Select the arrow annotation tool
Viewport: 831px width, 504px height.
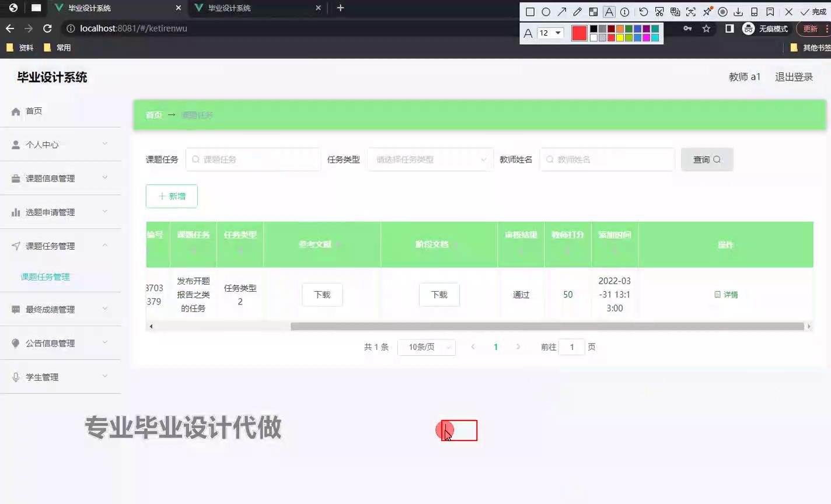(x=561, y=12)
